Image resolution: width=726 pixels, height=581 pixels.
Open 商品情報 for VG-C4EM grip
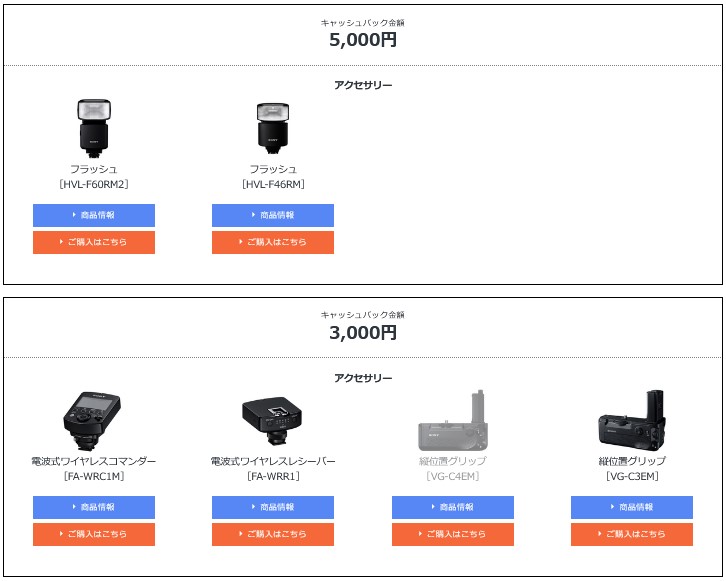(453, 507)
